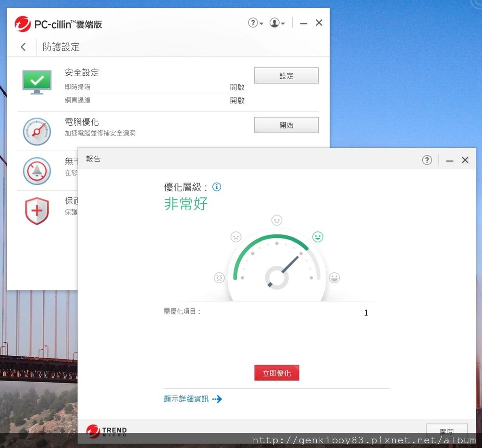Click the 即時掃瞄 status row

pos(154,87)
